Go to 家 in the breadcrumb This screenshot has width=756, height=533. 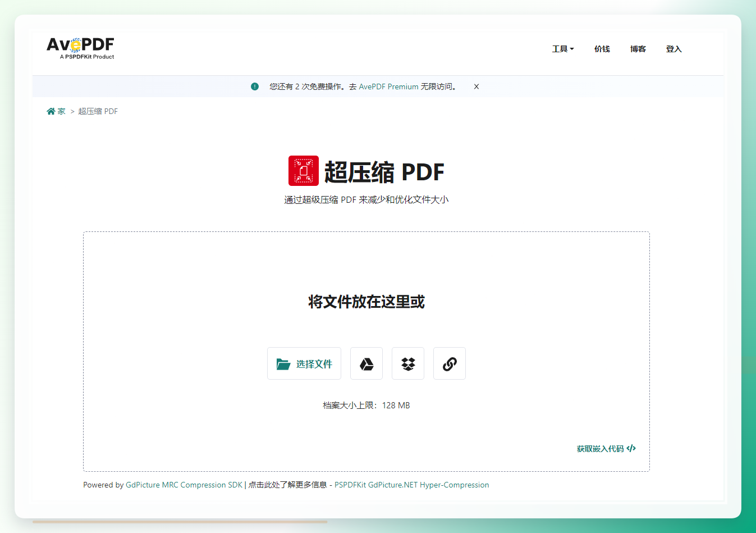pos(61,111)
